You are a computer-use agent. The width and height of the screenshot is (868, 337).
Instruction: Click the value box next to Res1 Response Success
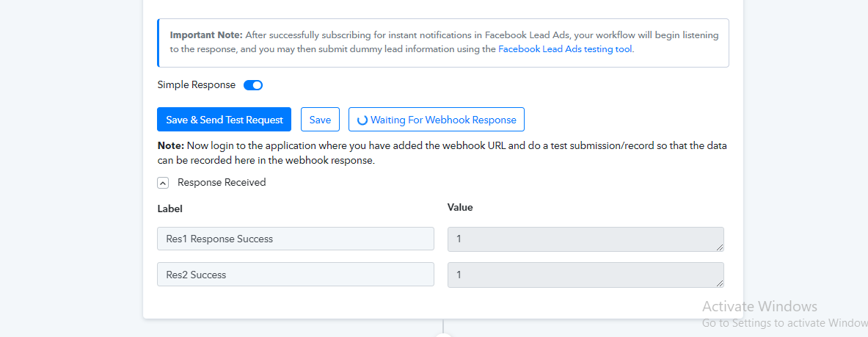click(586, 239)
